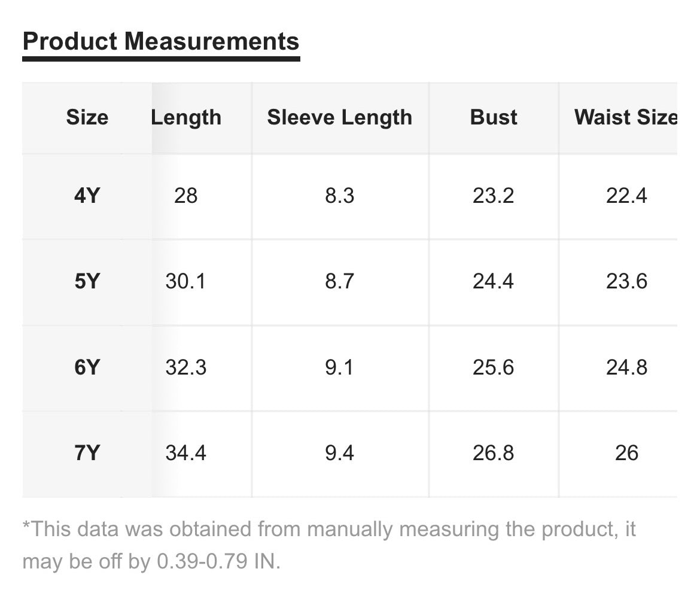The width and height of the screenshot is (700, 593).
Task: Select the Length column header
Action: (x=186, y=118)
